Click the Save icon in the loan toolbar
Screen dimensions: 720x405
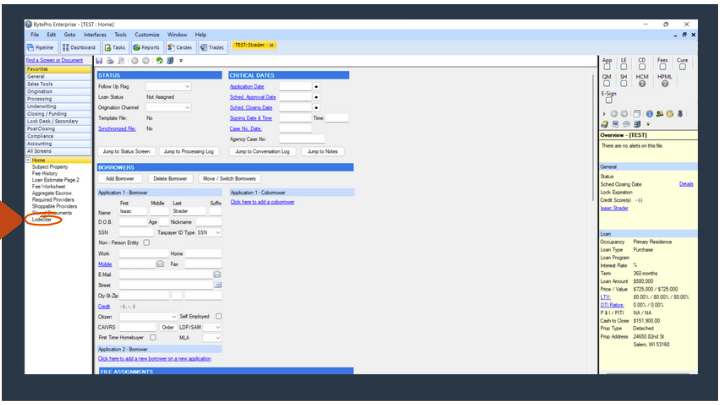coord(99,61)
